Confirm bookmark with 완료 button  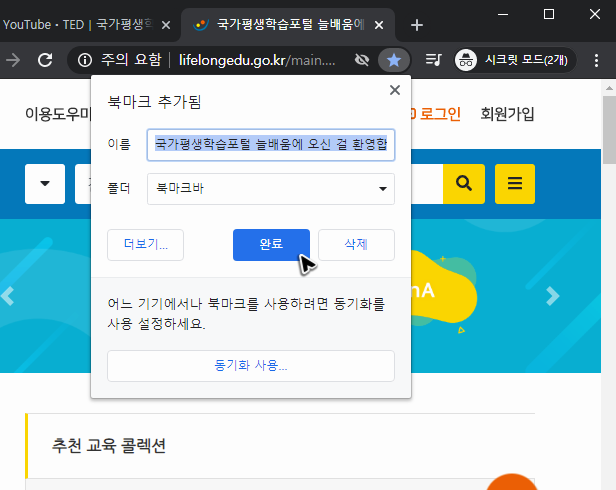click(271, 245)
